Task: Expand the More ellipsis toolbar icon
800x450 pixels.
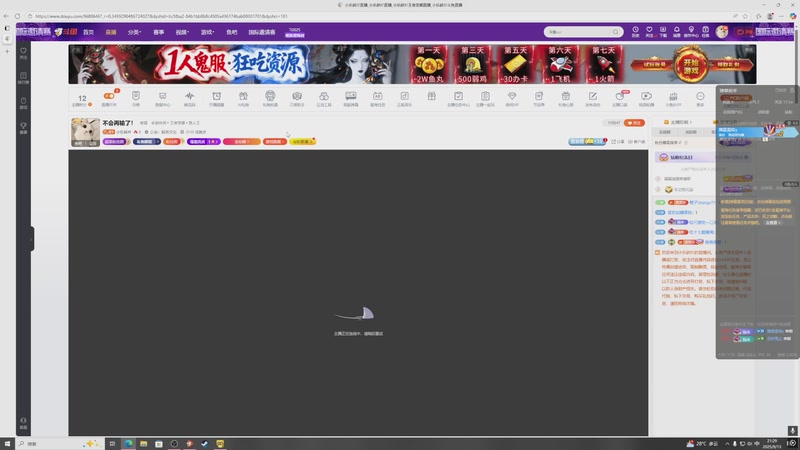Action: pyautogui.click(x=700, y=96)
